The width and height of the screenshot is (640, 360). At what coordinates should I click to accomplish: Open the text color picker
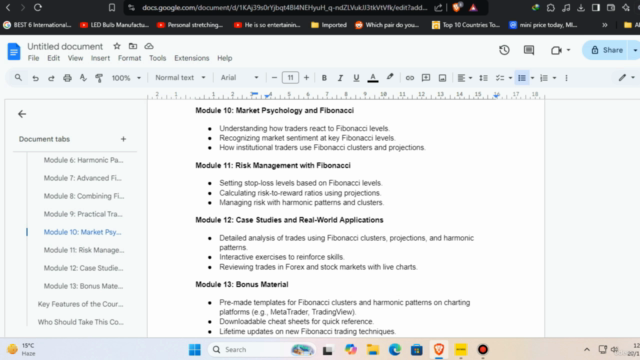[373, 78]
